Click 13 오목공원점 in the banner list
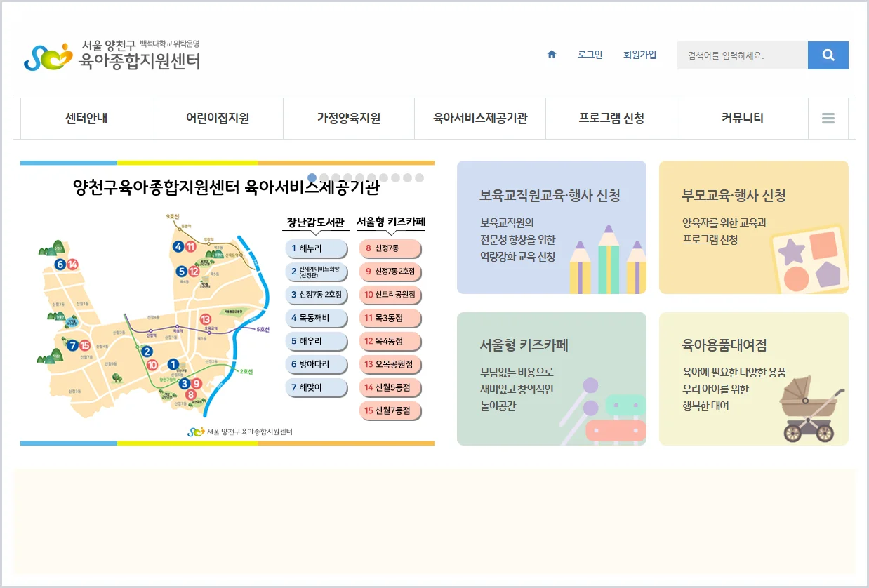The width and height of the screenshot is (869, 588). 390,364
